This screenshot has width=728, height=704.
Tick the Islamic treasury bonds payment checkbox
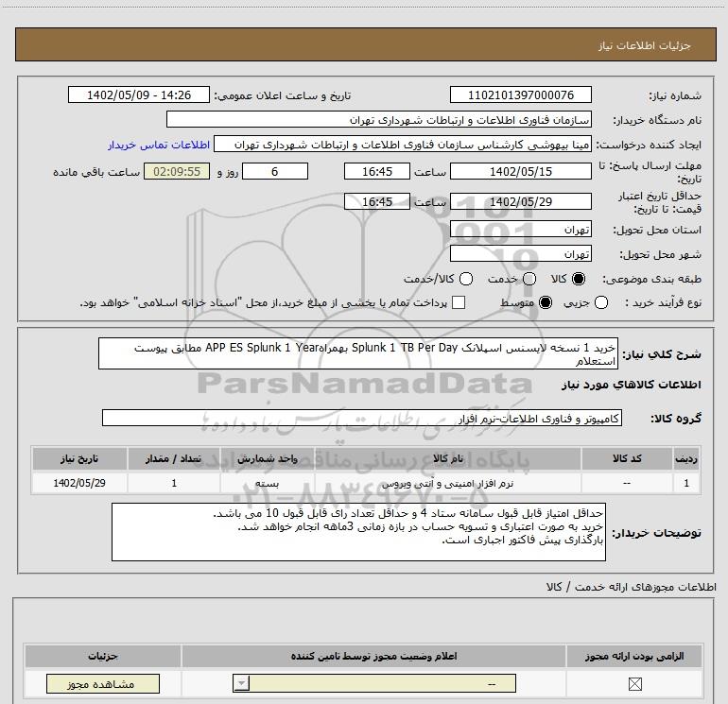(459, 302)
